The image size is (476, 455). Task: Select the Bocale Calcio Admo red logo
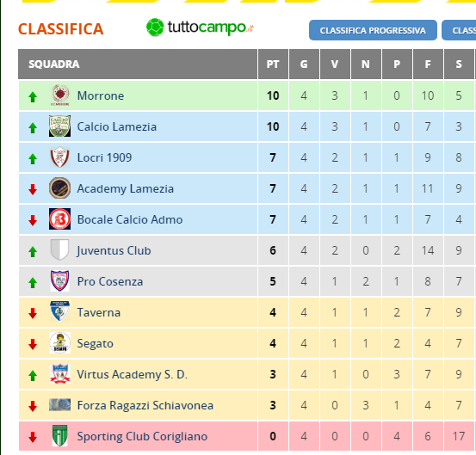pyautogui.click(x=59, y=219)
